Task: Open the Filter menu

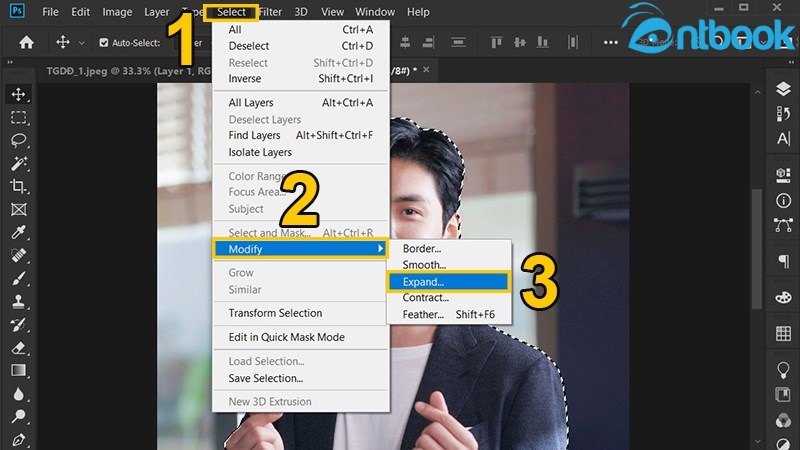Action: [270, 12]
